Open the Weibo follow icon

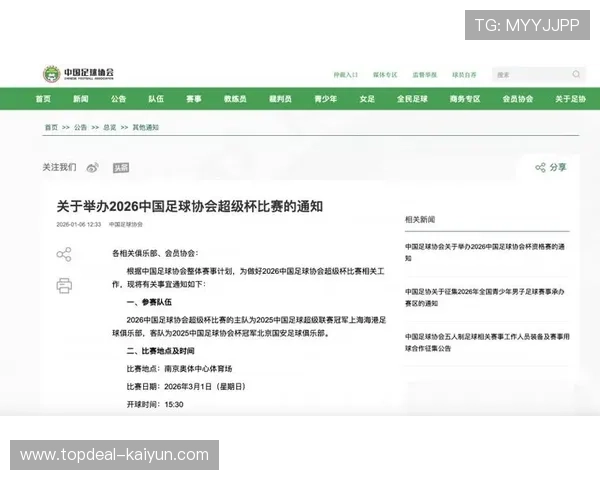(93, 168)
